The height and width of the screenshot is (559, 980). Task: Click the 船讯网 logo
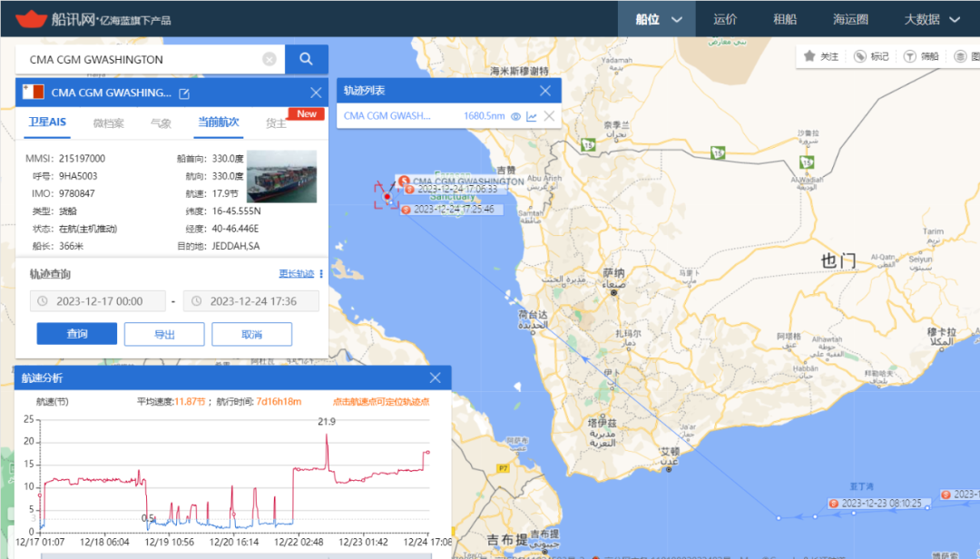[93, 19]
